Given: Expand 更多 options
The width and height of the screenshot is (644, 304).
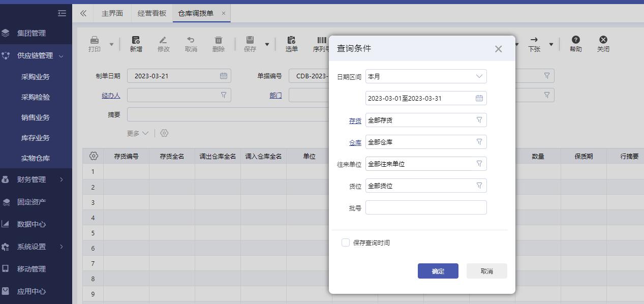Looking at the screenshot, I should coord(137,133).
